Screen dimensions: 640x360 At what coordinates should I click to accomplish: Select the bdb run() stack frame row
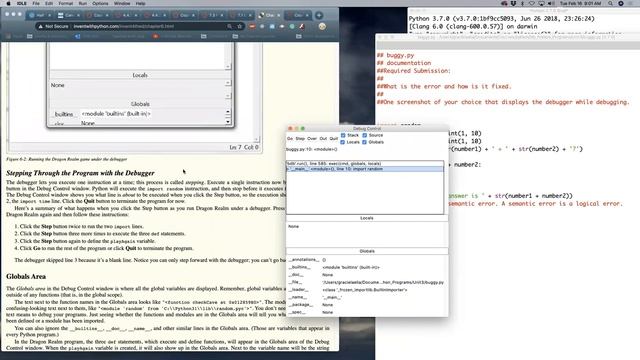point(365,163)
